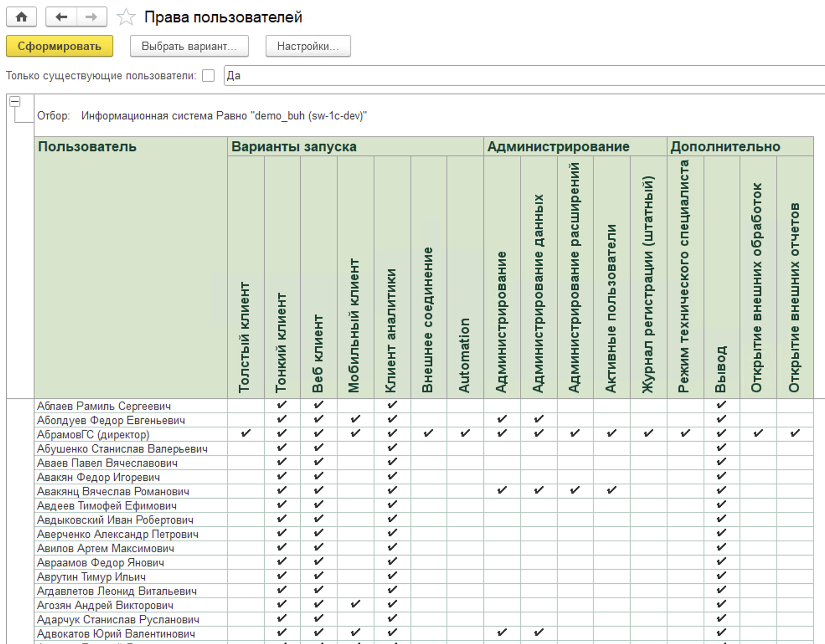Go back with the left arrow
This screenshot has height=644, width=825.
point(61,17)
